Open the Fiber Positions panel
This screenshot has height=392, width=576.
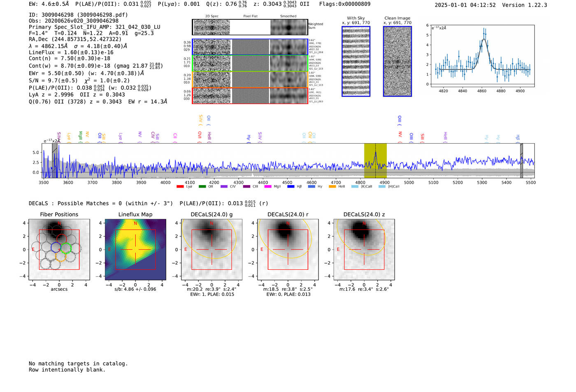[x=59, y=249]
